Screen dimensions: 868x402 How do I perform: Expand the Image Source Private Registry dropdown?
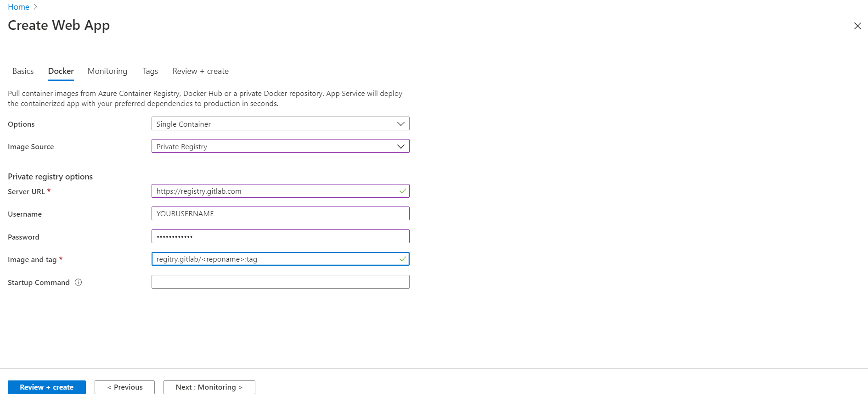tap(281, 146)
